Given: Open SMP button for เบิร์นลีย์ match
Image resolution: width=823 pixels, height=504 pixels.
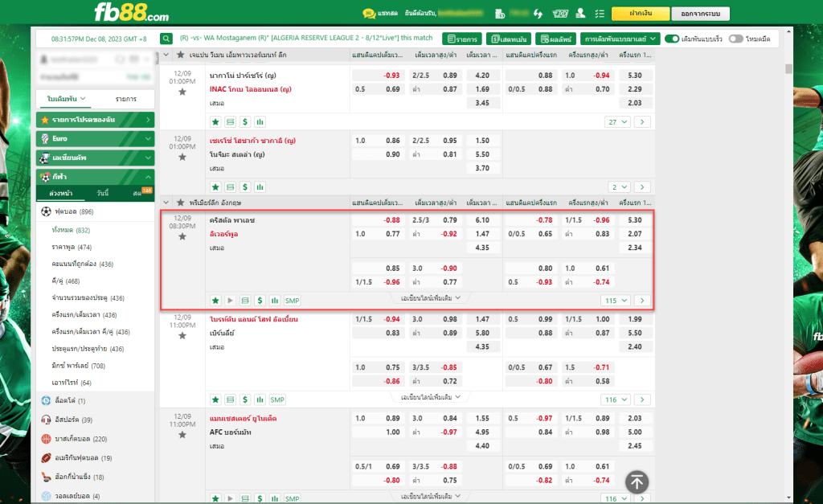Looking at the screenshot, I should [x=277, y=400].
